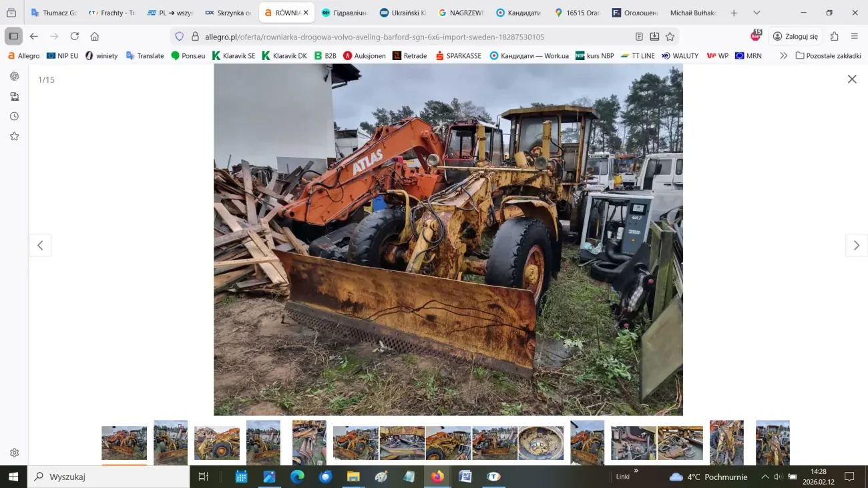
Task: Toggle the browser sidebar panel
Action: point(13,36)
